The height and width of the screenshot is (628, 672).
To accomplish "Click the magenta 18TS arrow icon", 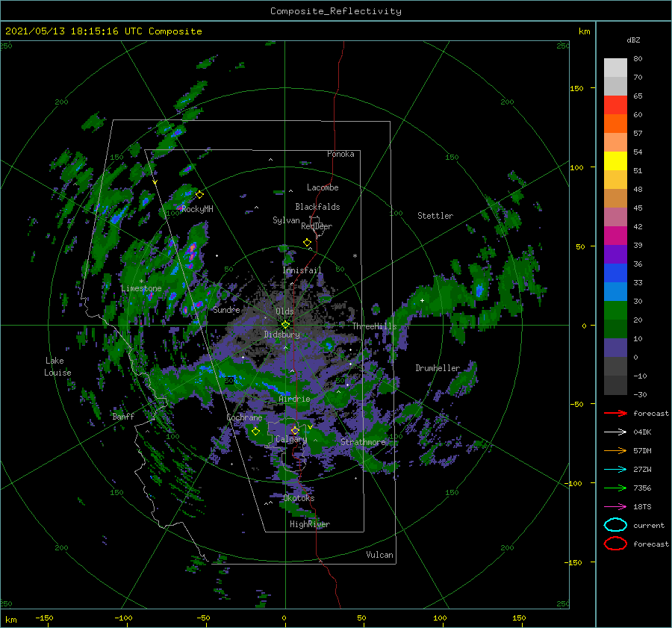I will (615, 507).
